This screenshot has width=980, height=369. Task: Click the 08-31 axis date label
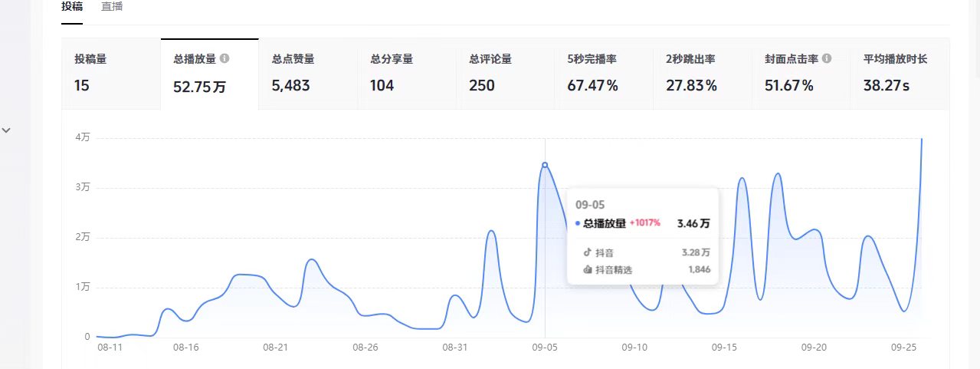(455, 348)
